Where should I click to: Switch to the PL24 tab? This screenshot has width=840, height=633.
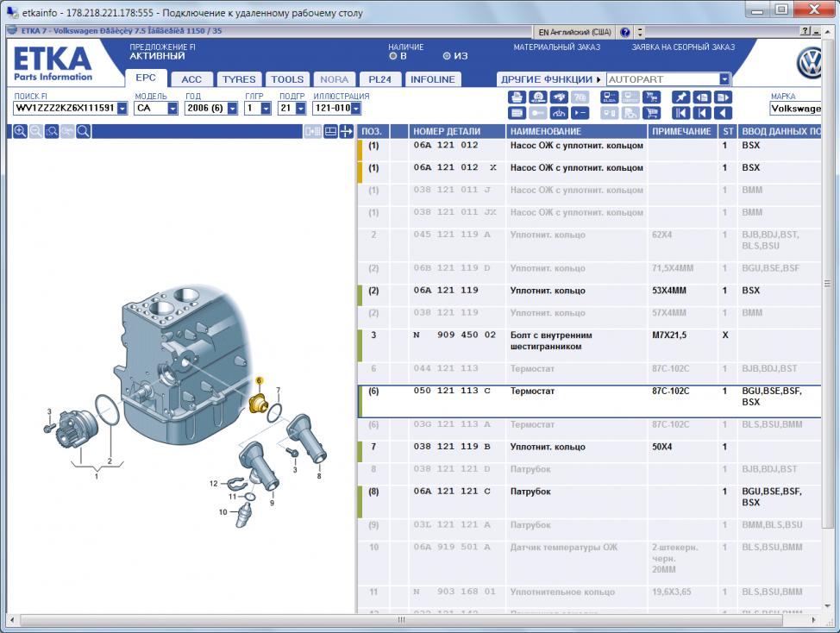379,79
